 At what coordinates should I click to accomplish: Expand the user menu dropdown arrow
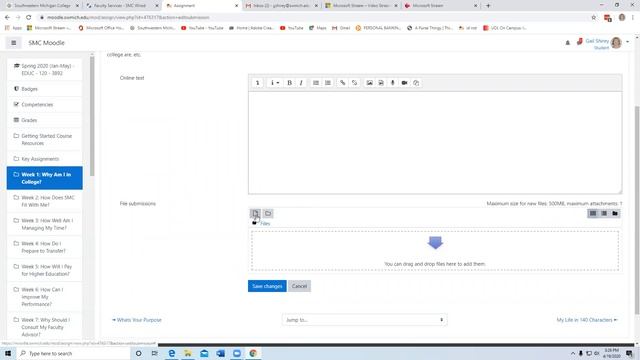click(628, 42)
